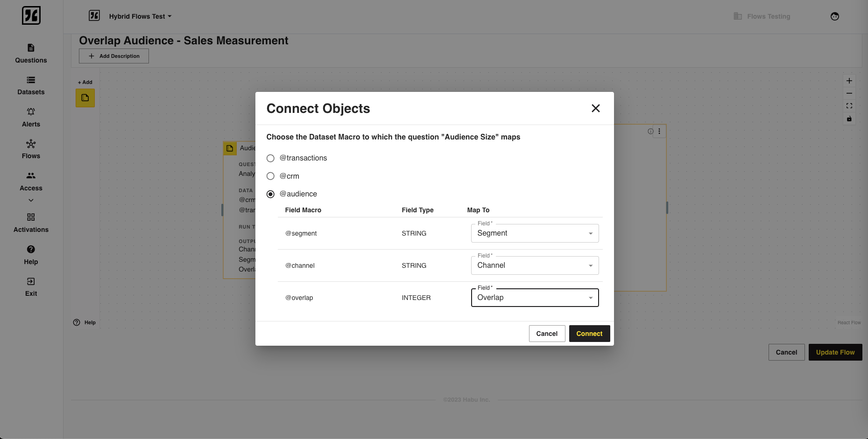Toggle canvas interactivity lock
The image size is (868, 439).
(x=849, y=118)
